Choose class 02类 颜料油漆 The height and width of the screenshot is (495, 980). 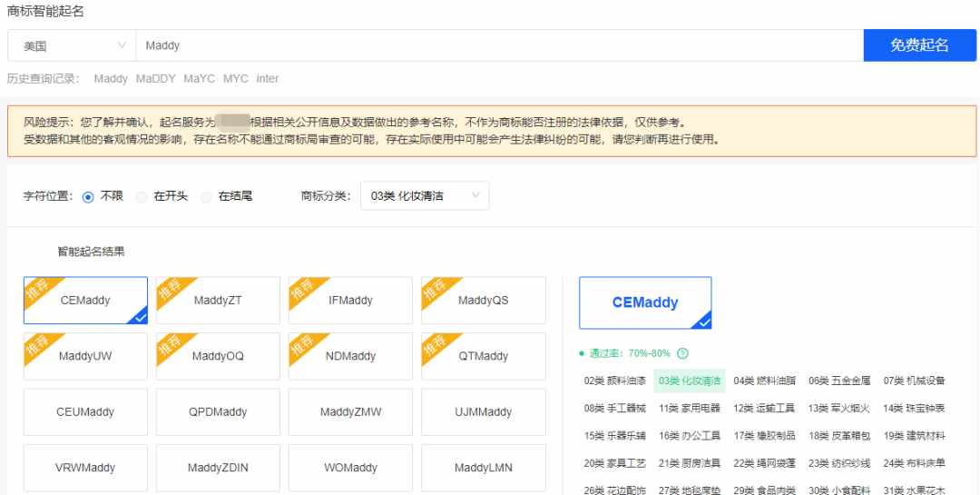click(615, 381)
